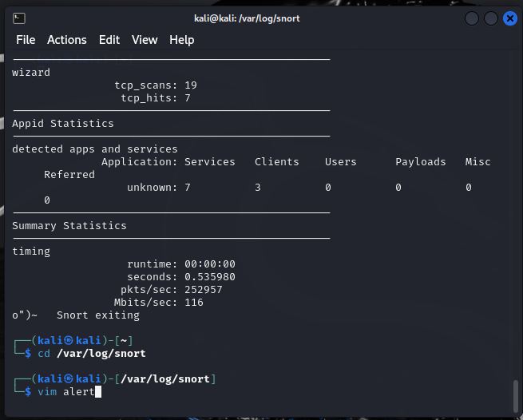Click the 'Users' column header
Screen dimensions: 523x420
coord(341,162)
